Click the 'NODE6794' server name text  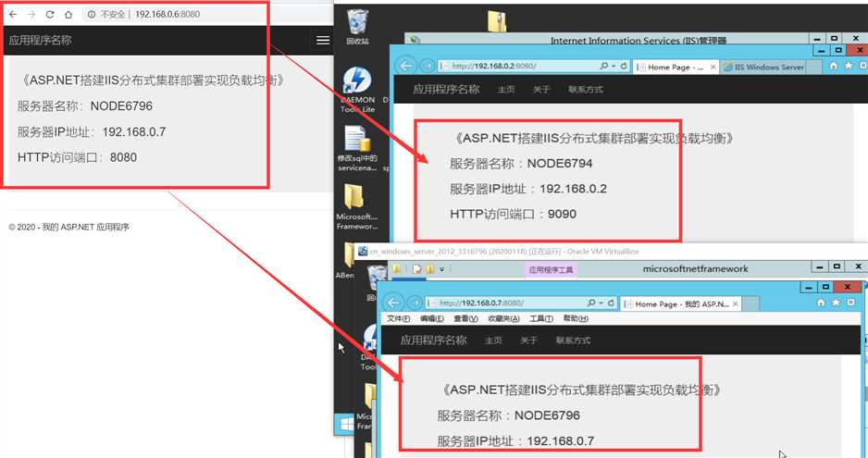[560, 164]
